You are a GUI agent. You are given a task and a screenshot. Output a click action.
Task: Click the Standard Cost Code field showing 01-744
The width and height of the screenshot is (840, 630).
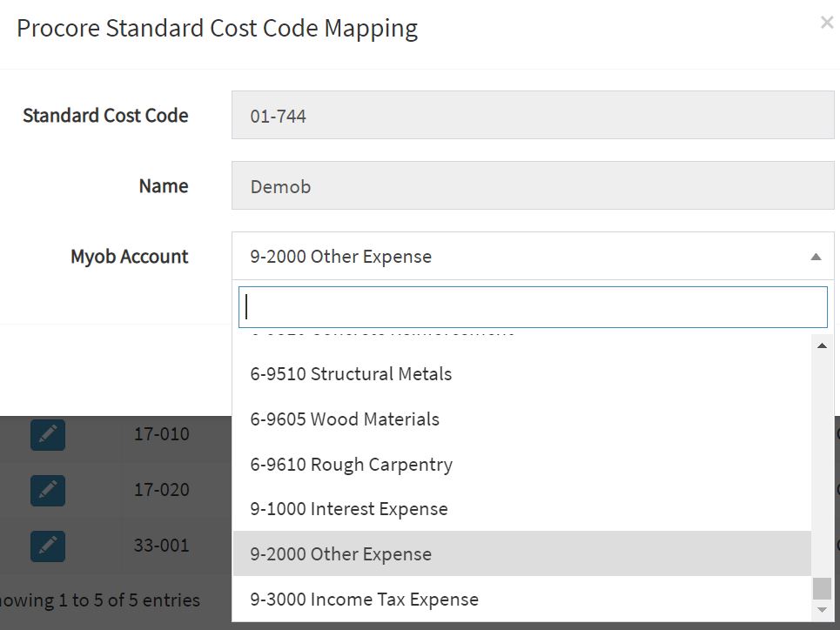(531, 114)
